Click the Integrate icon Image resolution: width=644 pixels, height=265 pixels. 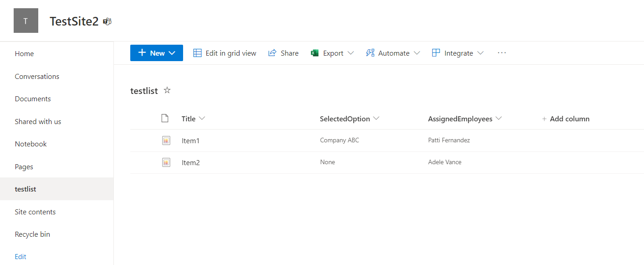pos(436,53)
